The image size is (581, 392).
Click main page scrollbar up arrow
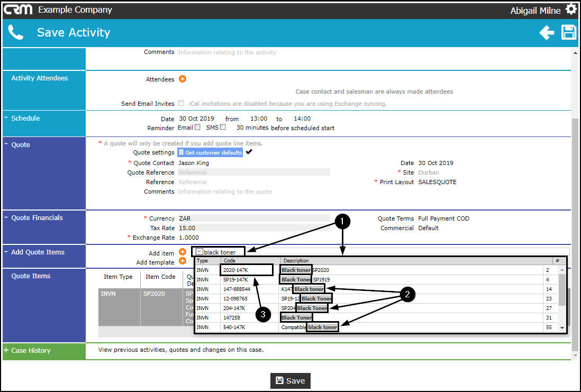click(x=575, y=53)
